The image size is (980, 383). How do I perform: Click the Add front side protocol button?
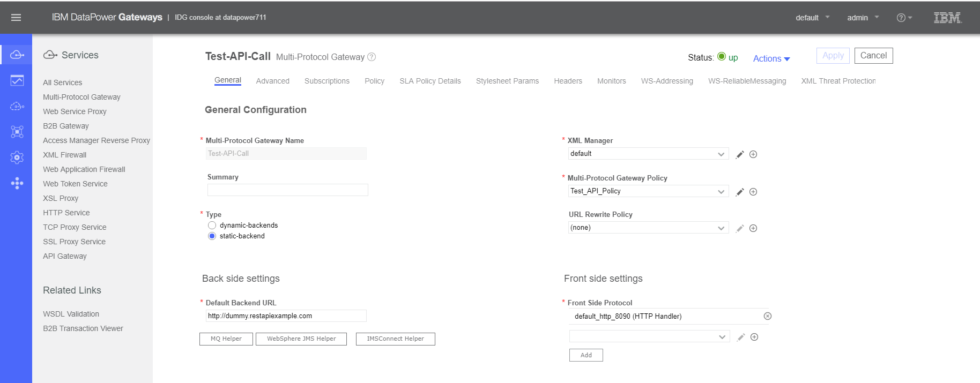(586, 355)
